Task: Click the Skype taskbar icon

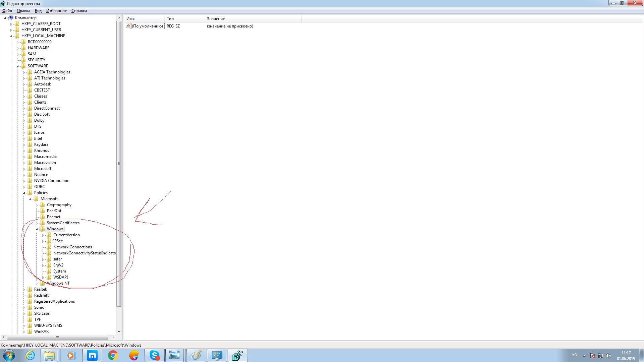Action: pyautogui.click(x=154, y=355)
